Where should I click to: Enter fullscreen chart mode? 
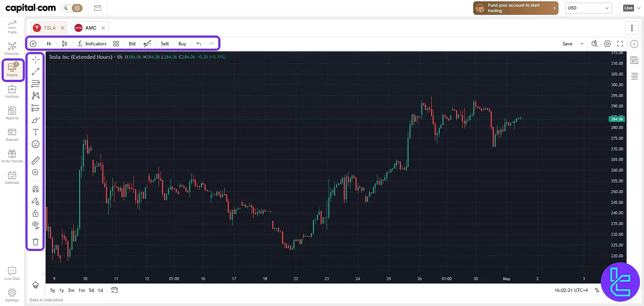tap(620, 44)
